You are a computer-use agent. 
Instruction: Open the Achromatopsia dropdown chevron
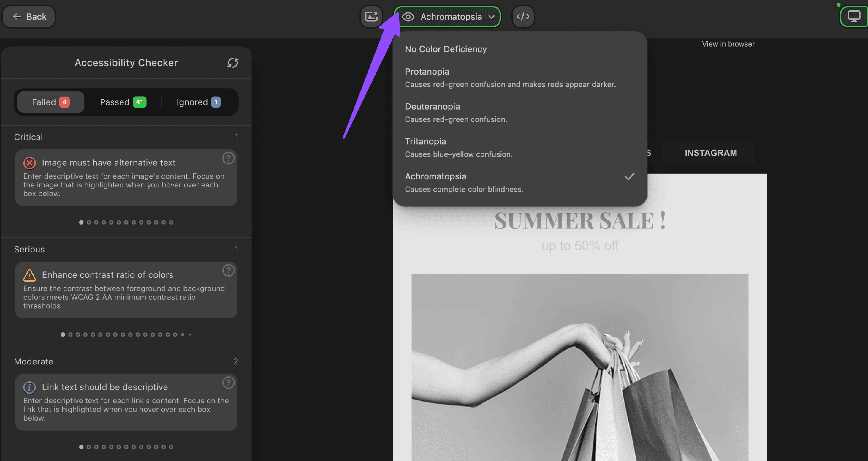(492, 17)
